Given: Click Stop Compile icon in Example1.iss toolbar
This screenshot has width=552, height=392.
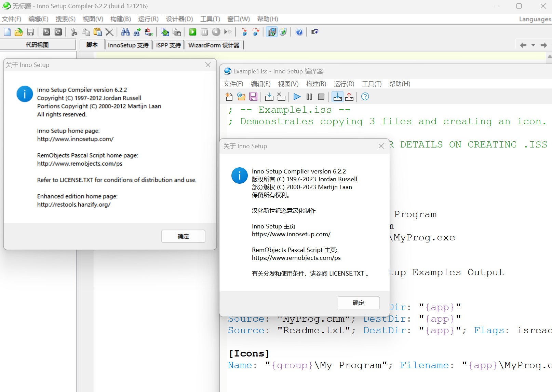Looking at the screenshot, I should [281, 97].
